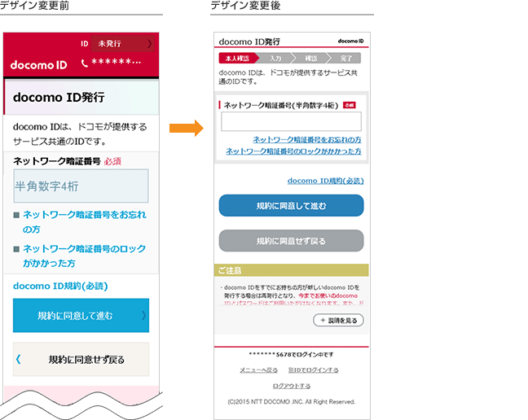
Task: Click square bullet before ロックがかかった方 link in old design
Action: coord(17,249)
